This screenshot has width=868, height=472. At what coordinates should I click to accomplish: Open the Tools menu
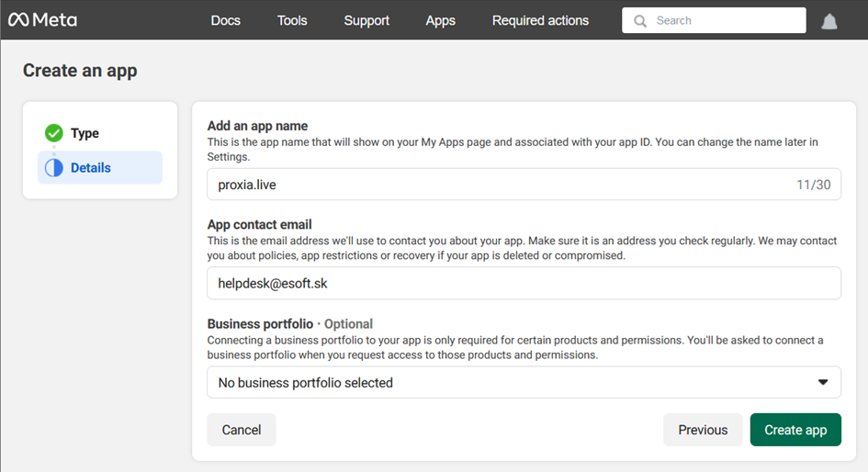pyautogui.click(x=292, y=20)
